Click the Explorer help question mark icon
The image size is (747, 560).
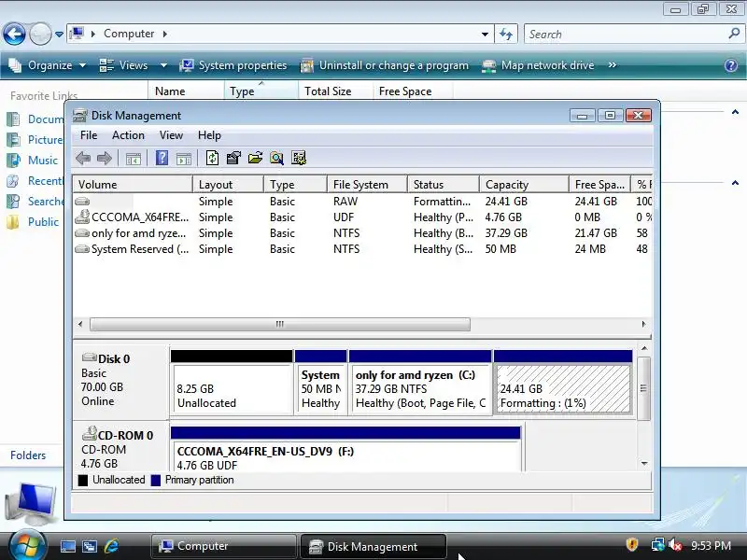[x=731, y=65]
